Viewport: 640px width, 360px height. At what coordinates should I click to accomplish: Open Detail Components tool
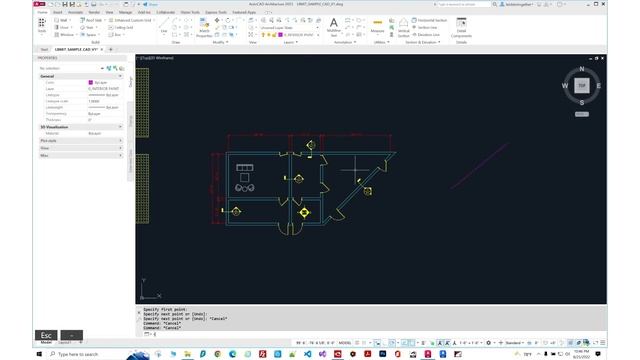461,28
